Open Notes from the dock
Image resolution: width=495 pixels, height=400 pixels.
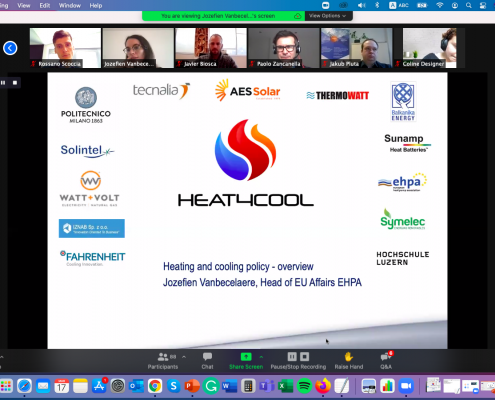pos(80,386)
